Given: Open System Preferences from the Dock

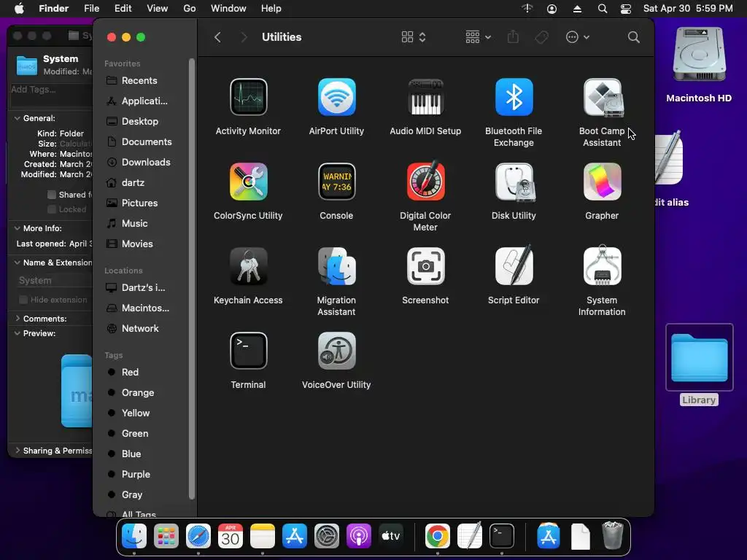Looking at the screenshot, I should click(326, 536).
